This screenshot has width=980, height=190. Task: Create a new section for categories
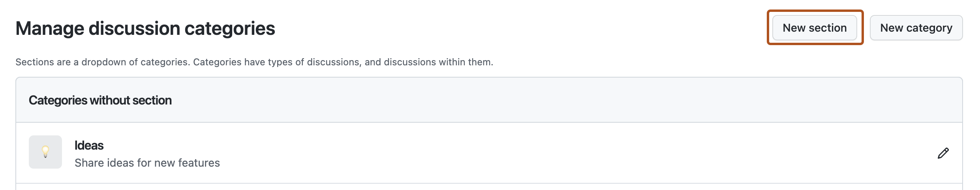(815, 28)
